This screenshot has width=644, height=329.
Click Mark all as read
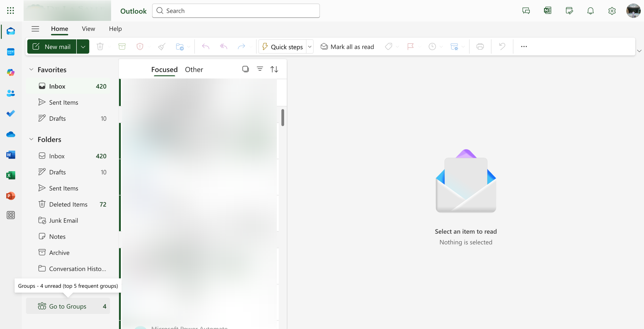pos(347,47)
